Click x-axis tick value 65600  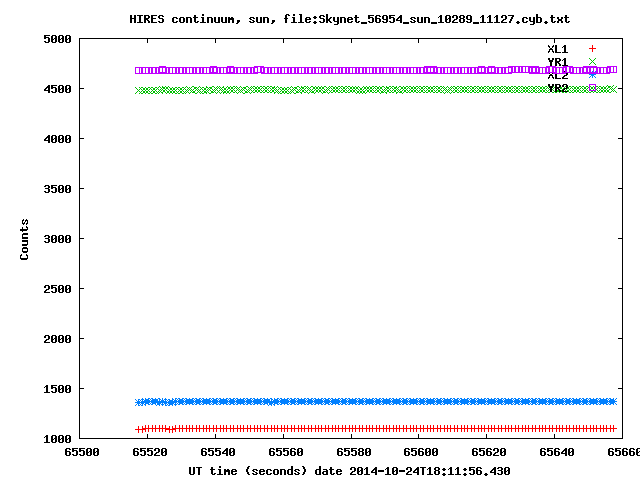421,452
